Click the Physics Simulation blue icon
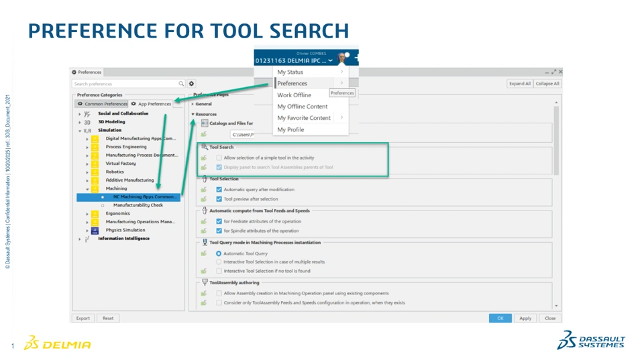Viewport: 644px width, 362px height. point(95,230)
